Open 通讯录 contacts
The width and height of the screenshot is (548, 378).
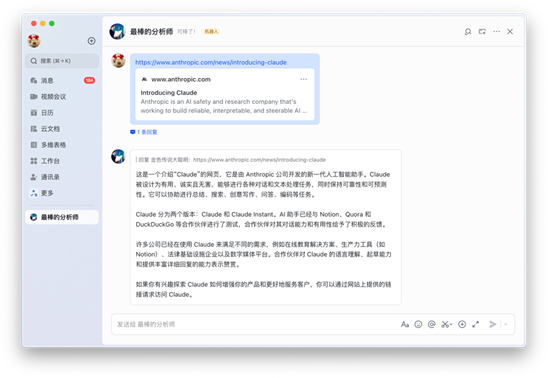[62, 177]
